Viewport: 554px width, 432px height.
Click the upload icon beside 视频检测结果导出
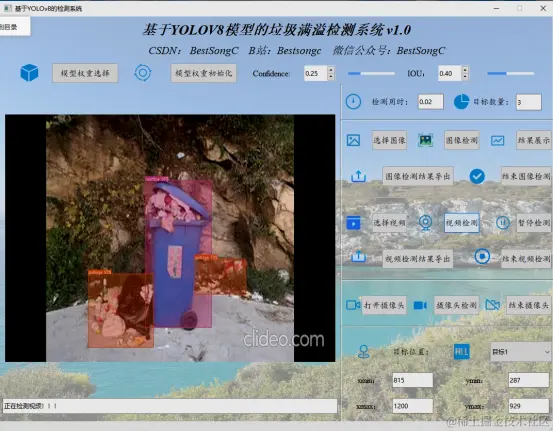tap(358, 257)
